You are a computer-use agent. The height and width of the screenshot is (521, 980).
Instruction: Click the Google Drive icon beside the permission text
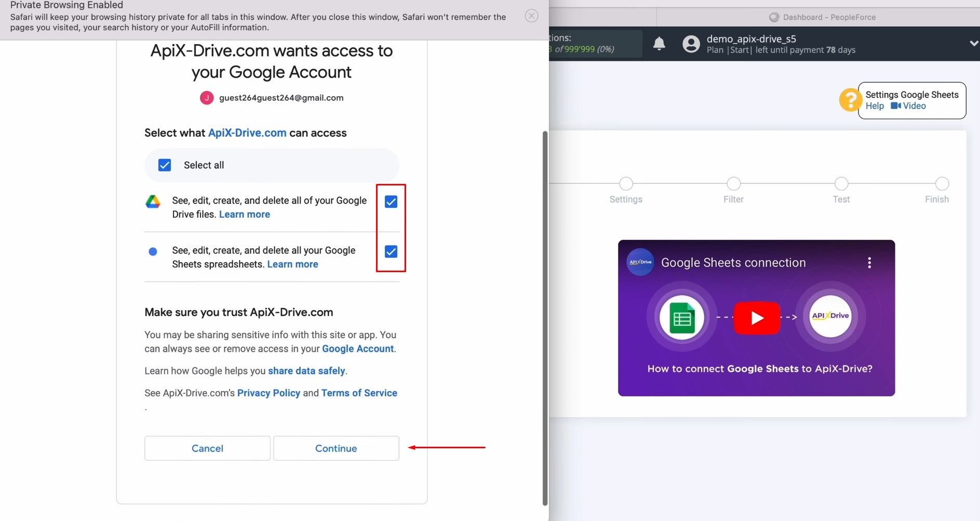pos(153,202)
